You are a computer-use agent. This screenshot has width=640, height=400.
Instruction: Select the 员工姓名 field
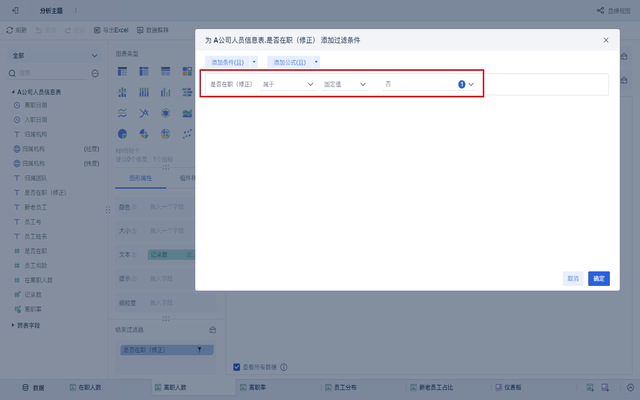click(36, 236)
